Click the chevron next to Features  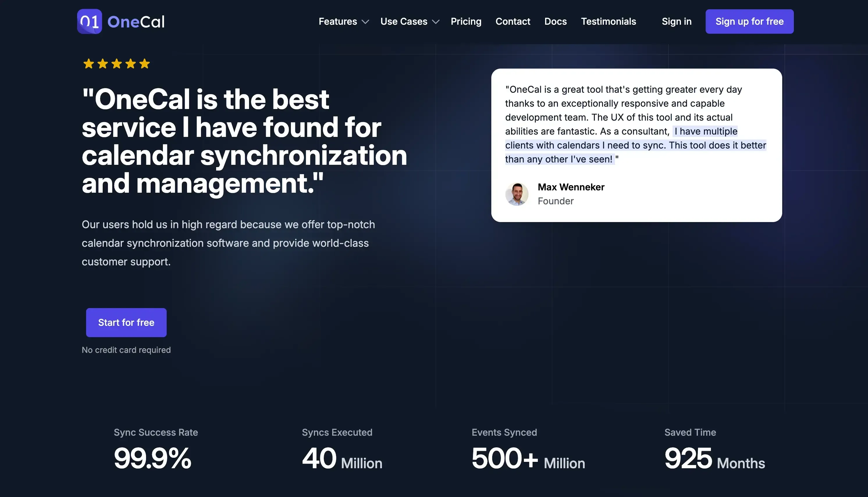click(x=366, y=22)
